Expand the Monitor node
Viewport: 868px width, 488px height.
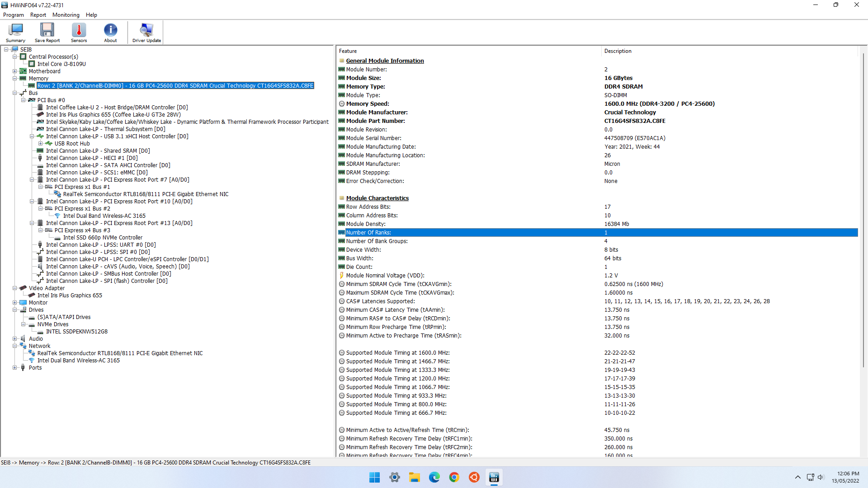coord(15,303)
